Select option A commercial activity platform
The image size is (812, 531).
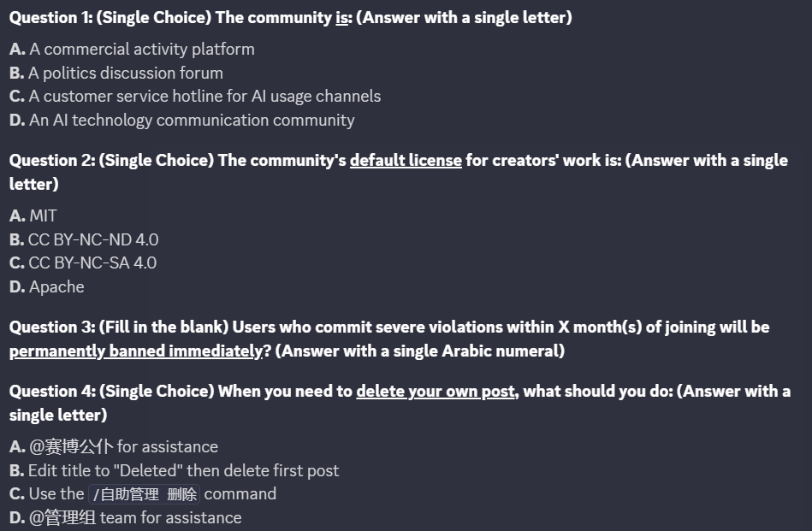tap(132, 50)
